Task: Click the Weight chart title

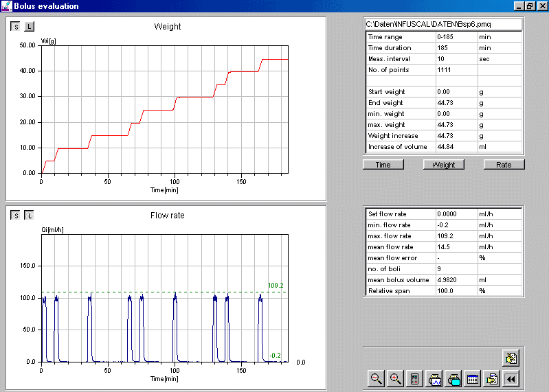Action: (x=168, y=27)
